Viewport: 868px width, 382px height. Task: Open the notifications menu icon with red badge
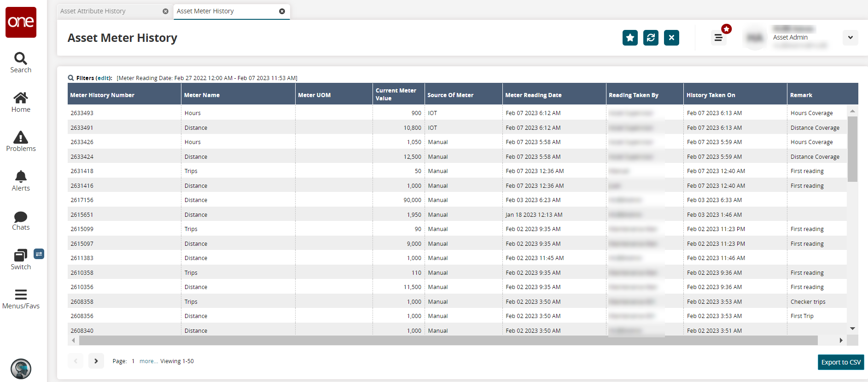point(718,38)
